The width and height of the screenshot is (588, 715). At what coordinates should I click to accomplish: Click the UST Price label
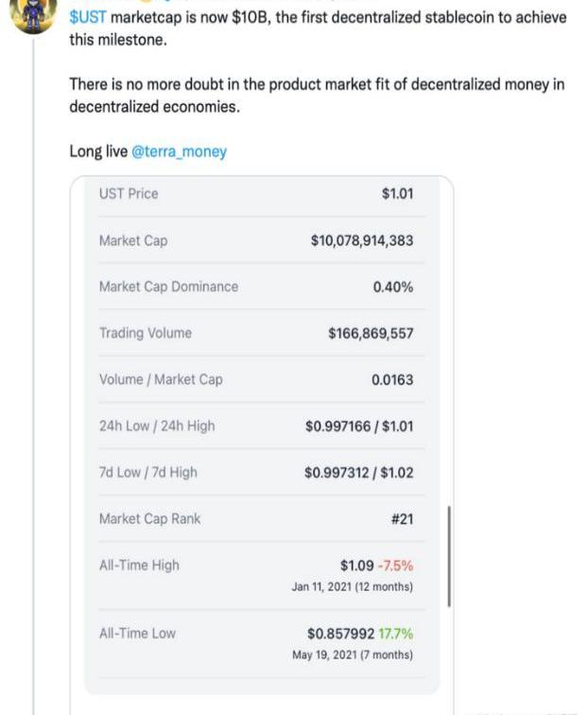(x=129, y=194)
